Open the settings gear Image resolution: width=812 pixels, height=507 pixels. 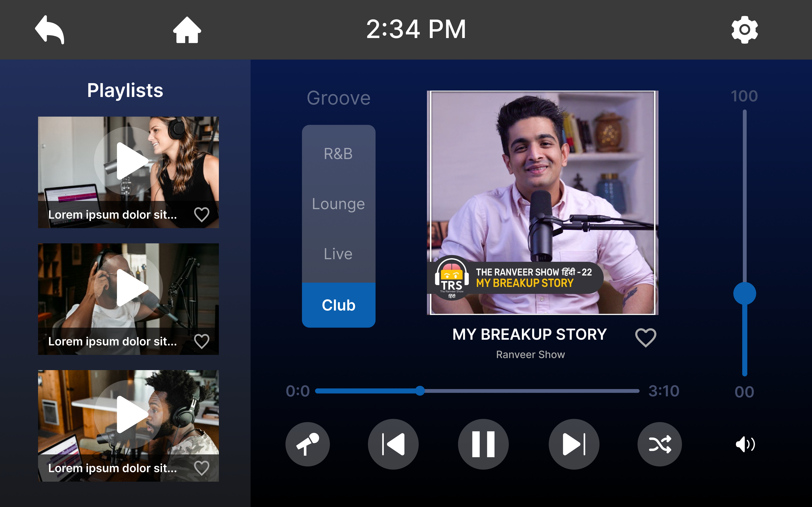tap(744, 30)
